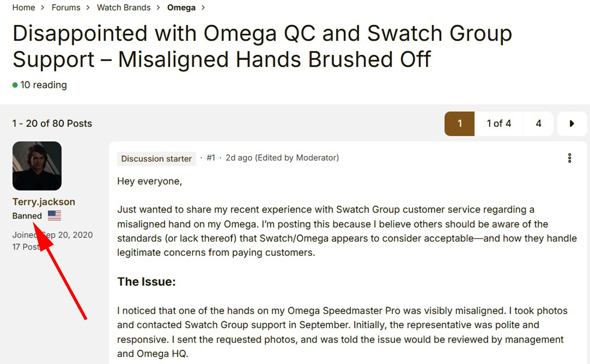The height and width of the screenshot is (364, 590).
Task: Click chevron after Forums breadcrumb
Action: tap(88, 8)
